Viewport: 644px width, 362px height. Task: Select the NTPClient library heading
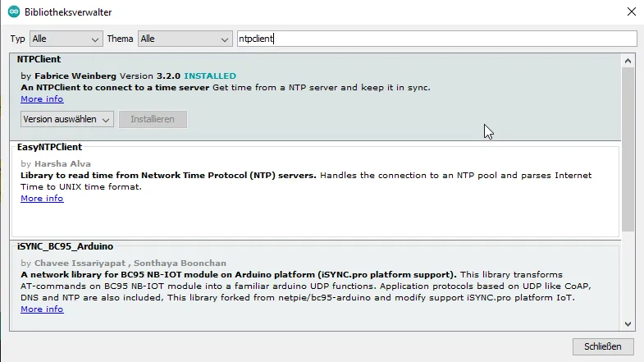[39, 60]
